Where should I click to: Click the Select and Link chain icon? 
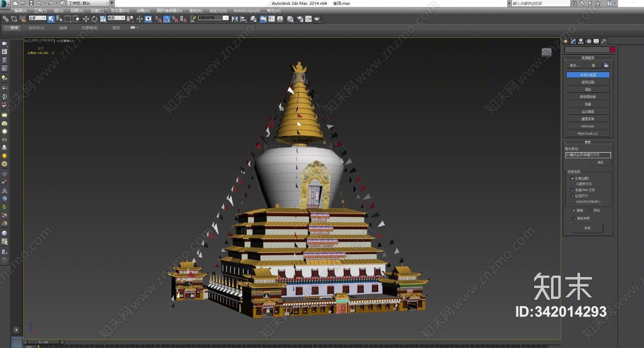(5, 19)
